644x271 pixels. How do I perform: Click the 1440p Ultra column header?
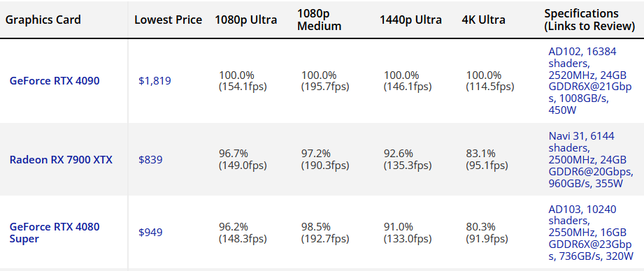click(x=410, y=20)
